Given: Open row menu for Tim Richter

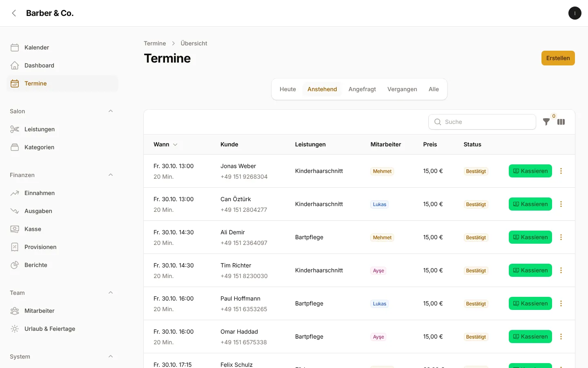Looking at the screenshot, I should [x=561, y=270].
